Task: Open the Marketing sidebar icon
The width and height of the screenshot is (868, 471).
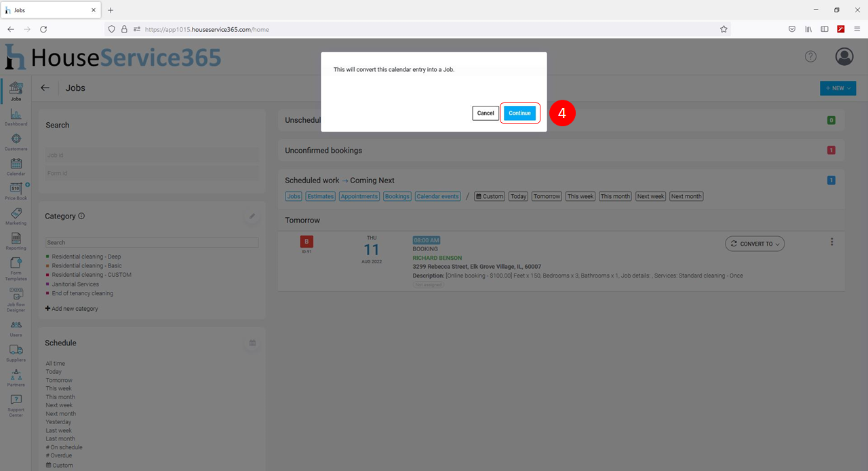Action: click(x=16, y=216)
